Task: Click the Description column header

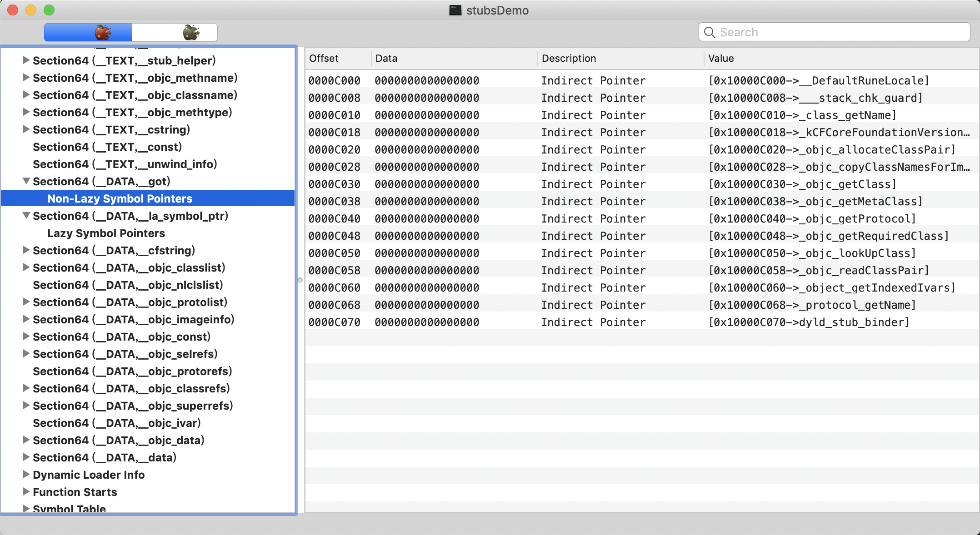Action: click(x=569, y=58)
